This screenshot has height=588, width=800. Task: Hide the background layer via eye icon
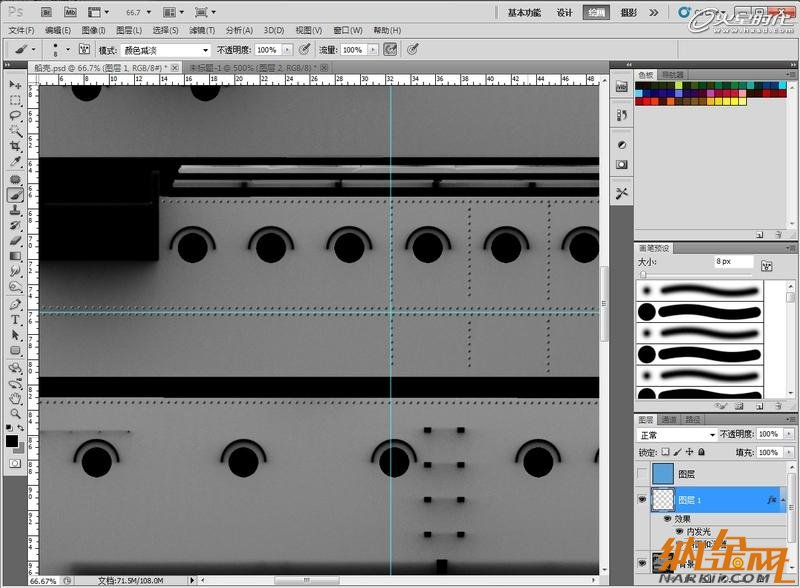point(642,563)
